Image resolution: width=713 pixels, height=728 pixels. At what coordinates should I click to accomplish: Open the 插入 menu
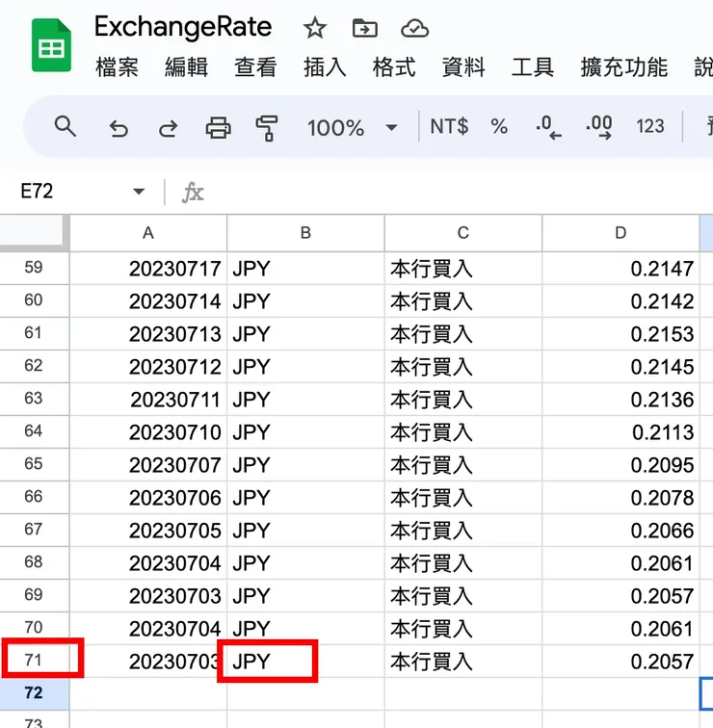325,67
